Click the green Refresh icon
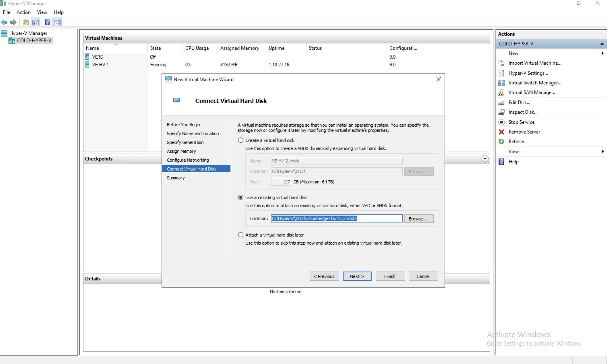 point(501,142)
